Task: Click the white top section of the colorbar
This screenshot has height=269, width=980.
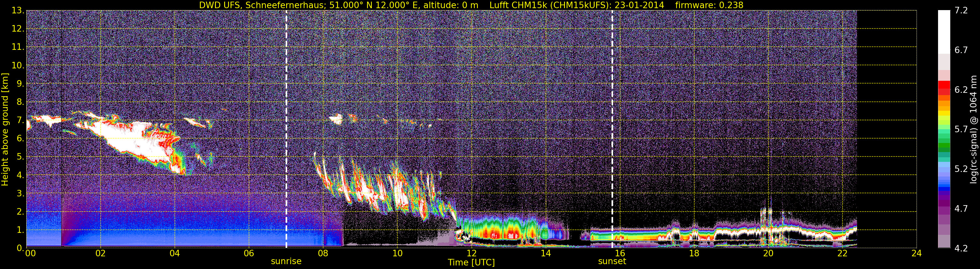Action: coord(944,32)
